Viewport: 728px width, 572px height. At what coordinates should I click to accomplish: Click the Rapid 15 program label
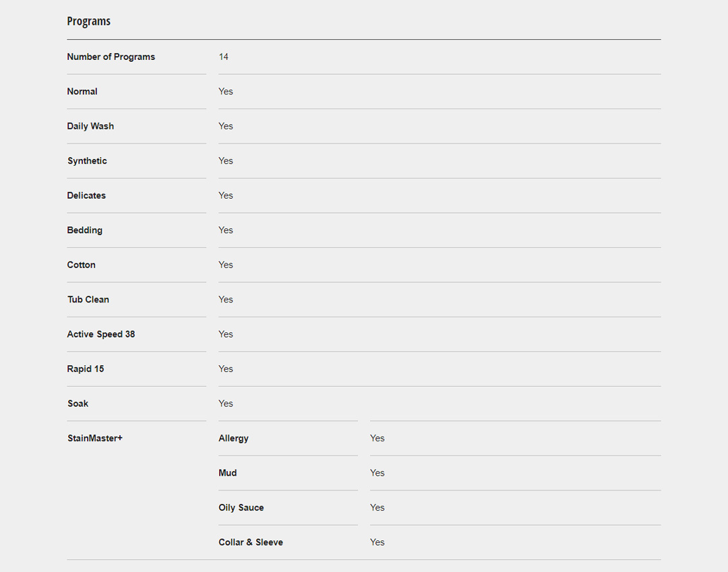(x=86, y=369)
